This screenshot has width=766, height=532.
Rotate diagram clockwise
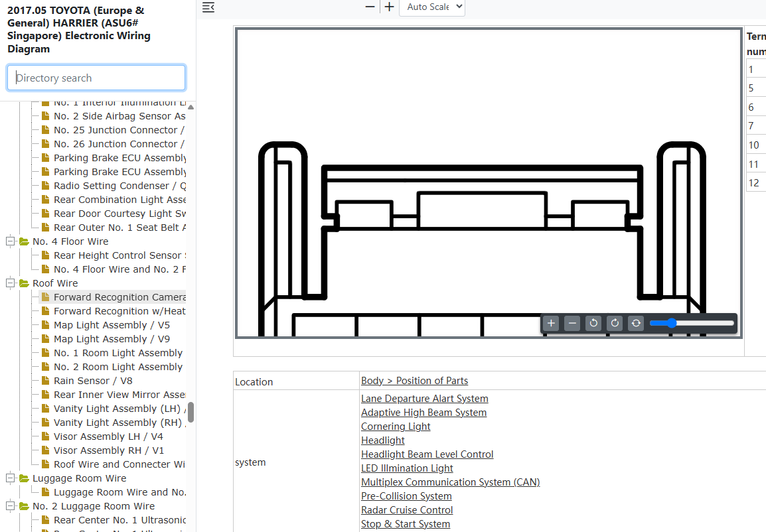tap(615, 323)
